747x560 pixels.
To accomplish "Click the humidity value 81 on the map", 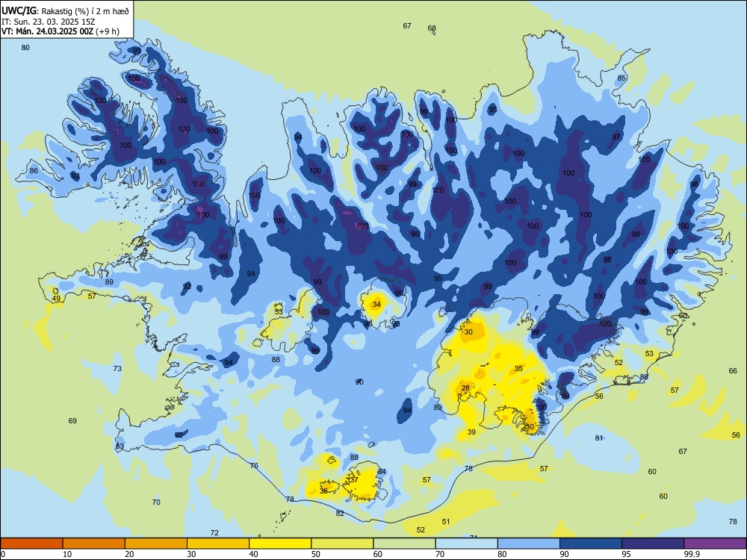I will point(599,438).
